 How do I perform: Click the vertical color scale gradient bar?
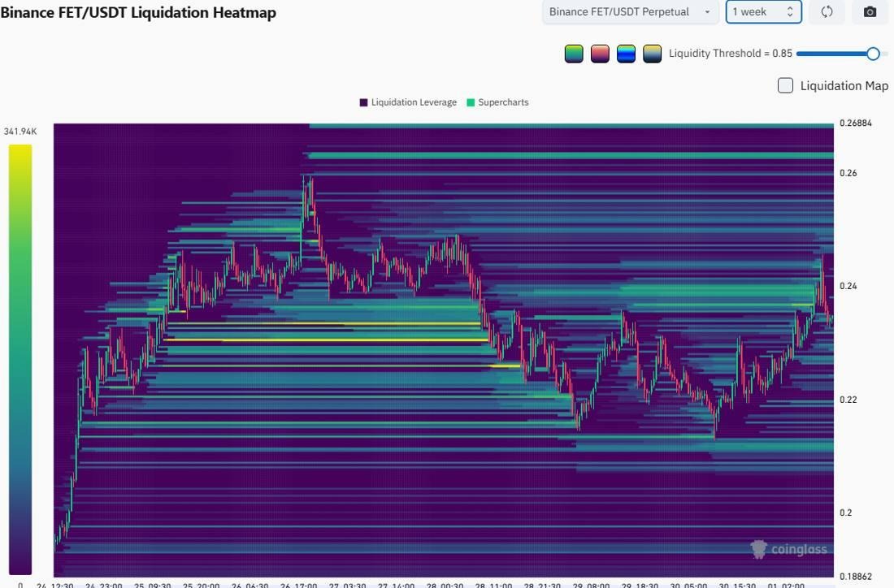pos(20,360)
